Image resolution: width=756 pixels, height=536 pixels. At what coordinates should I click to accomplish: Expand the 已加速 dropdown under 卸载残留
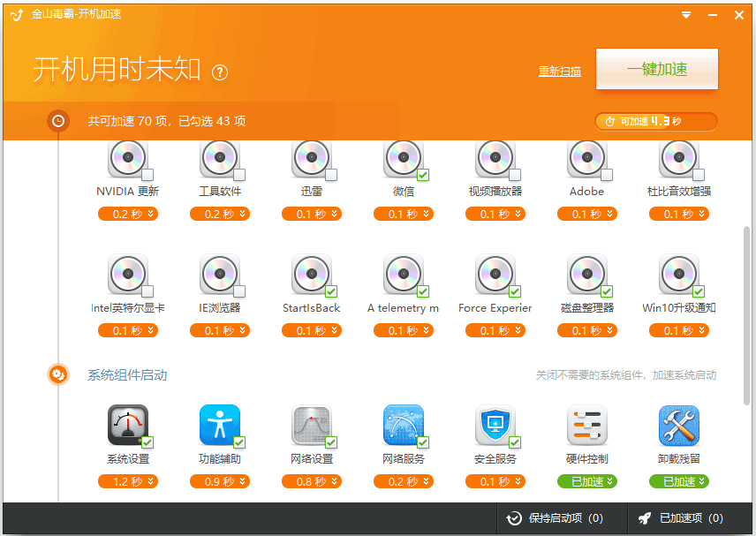click(679, 481)
